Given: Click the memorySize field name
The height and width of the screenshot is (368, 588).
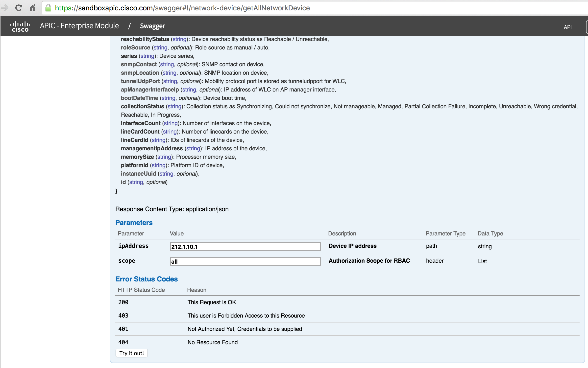Looking at the screenshot, I should point(138,157).
